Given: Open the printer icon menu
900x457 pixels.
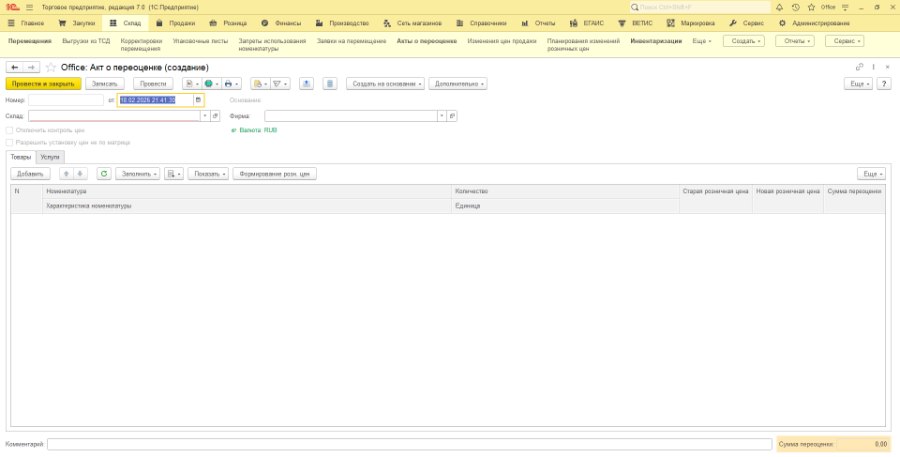Looking at the screenshot, I should (231, 84).
